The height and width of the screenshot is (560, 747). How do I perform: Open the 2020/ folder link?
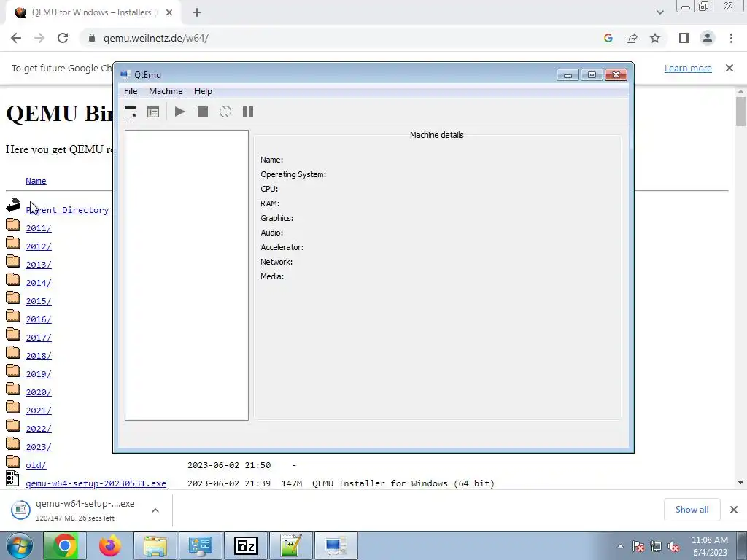tap(39, 392)
